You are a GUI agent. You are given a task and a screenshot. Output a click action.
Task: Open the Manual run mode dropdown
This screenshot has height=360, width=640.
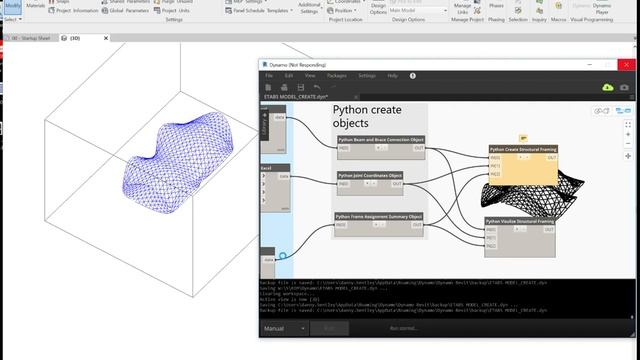pyautogui.click(x=284, y=329)
